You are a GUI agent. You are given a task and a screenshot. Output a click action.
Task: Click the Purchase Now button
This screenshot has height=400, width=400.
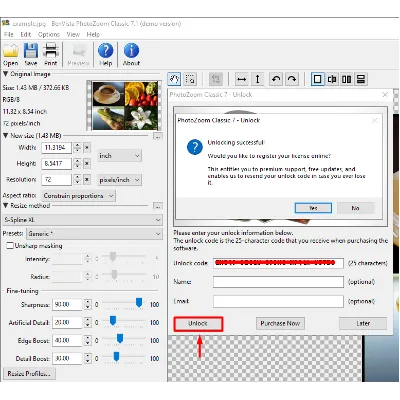280,323
